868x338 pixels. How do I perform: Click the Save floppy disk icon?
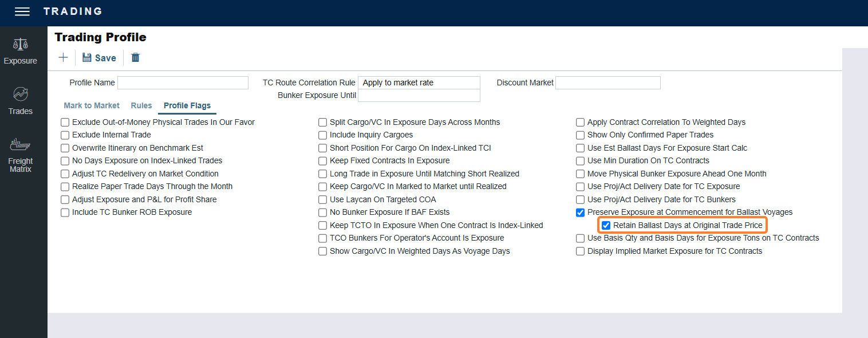tap(87, 57)
